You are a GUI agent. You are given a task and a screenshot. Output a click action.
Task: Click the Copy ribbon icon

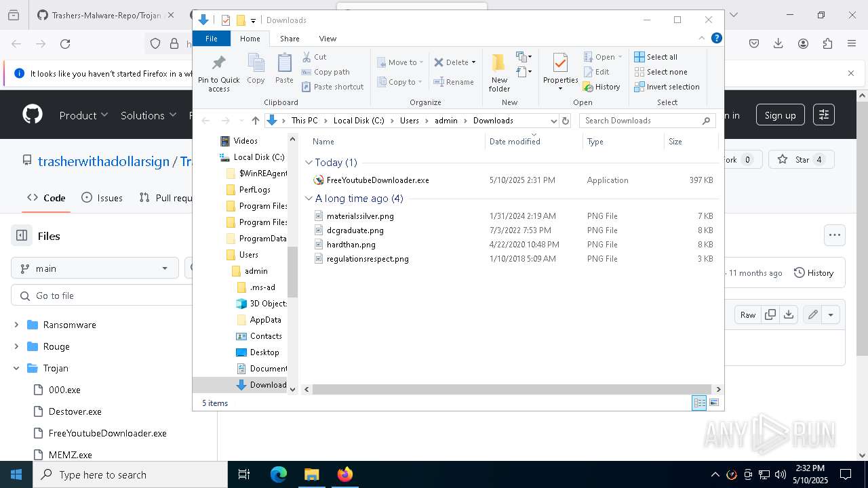click(256, 69)
